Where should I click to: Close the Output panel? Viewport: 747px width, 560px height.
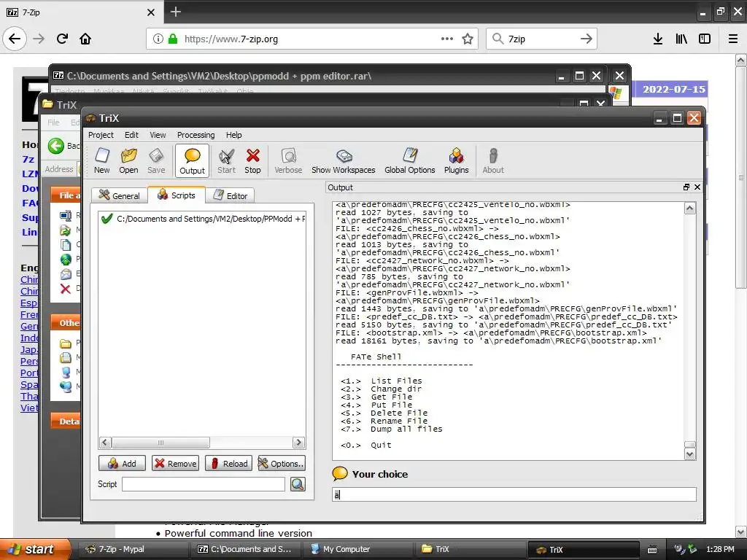pyautogui.click(x=697, y=187)
